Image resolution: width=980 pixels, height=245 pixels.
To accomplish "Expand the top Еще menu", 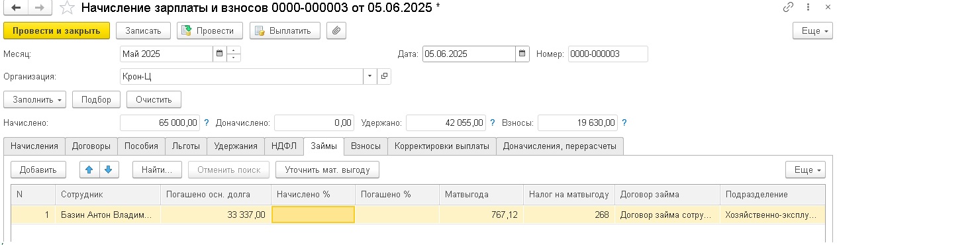I will click(812, 30).
